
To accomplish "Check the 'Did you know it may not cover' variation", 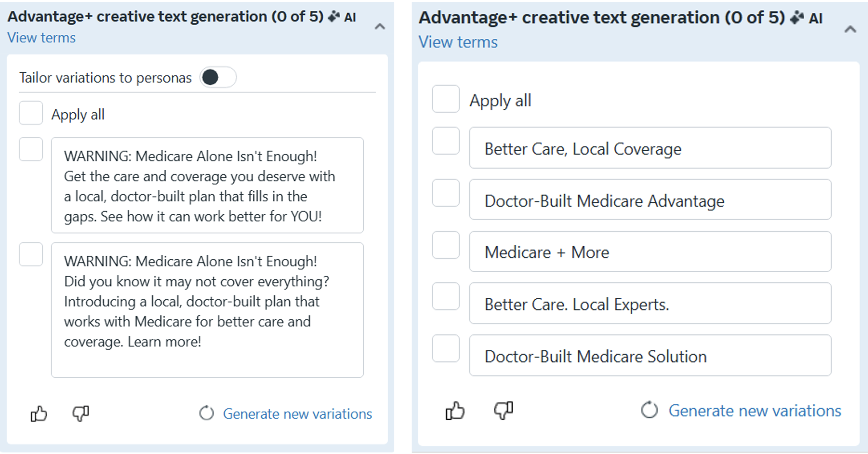I will (x=31, y=254).
